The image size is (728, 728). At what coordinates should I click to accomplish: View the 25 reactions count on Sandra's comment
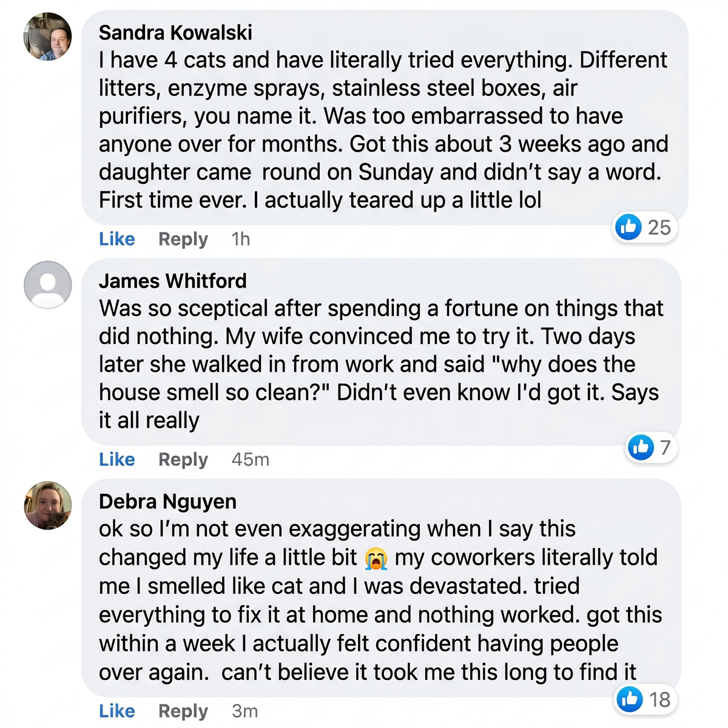(x=659, y=227)
